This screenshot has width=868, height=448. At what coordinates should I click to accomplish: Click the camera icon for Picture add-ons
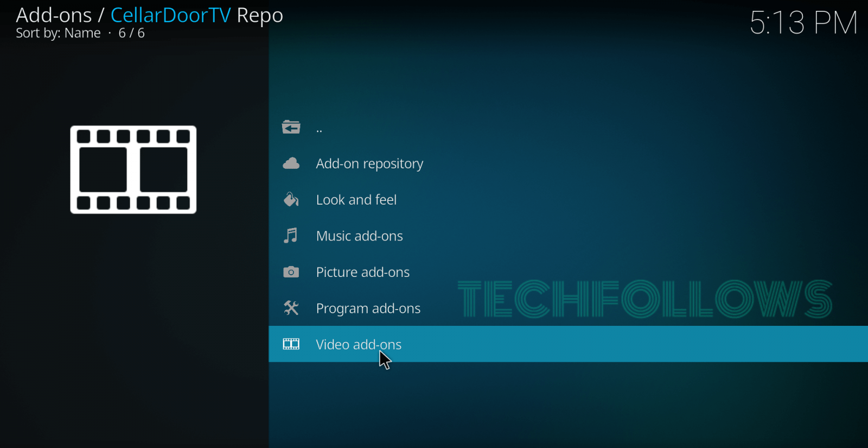[x=291, y=272]
